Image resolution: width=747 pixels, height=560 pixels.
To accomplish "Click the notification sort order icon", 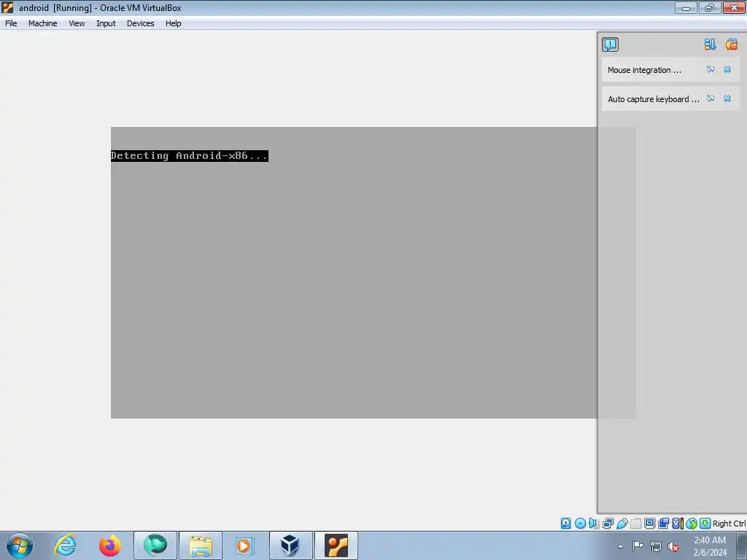I will pyautogui.click(x=710, y=44).
